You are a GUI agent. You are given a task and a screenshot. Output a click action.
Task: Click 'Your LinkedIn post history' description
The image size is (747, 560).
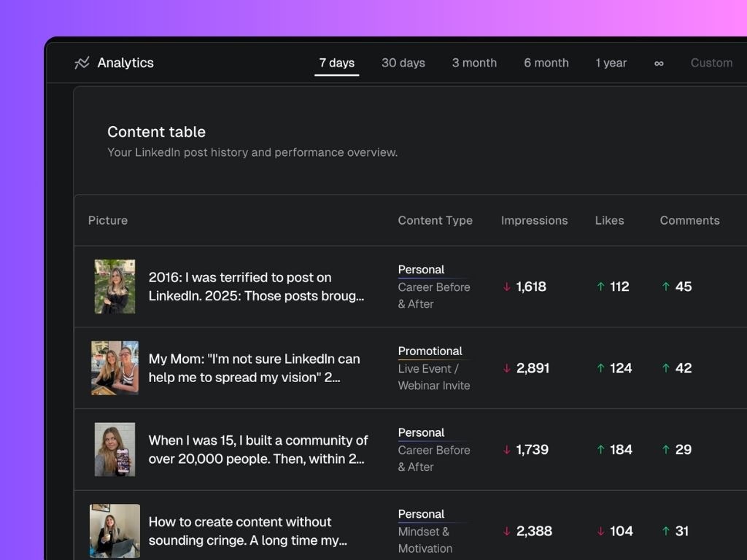(x=252, y=152)
